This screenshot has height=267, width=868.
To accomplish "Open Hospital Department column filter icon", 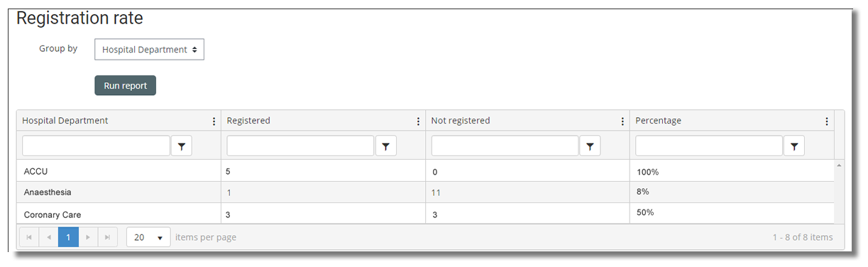I will click(x=182, y=146).
